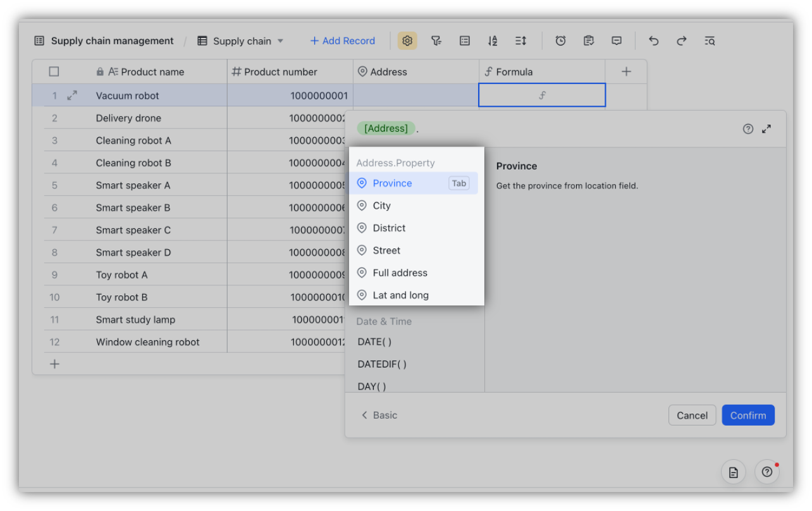Screen dimensions: 812x511
Task: Click the field settings gear icon
Action: 407,40
